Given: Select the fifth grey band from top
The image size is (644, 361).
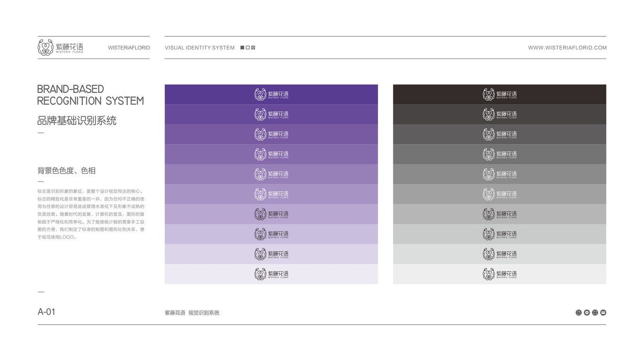Looking at the screenshot, I should (500, 174).
